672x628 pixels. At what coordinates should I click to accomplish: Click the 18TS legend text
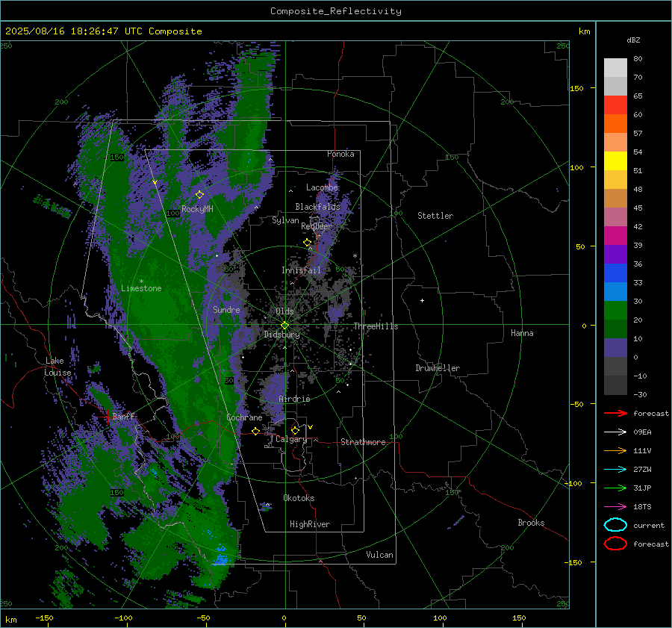pyautogui.click(x=642, y=507)
